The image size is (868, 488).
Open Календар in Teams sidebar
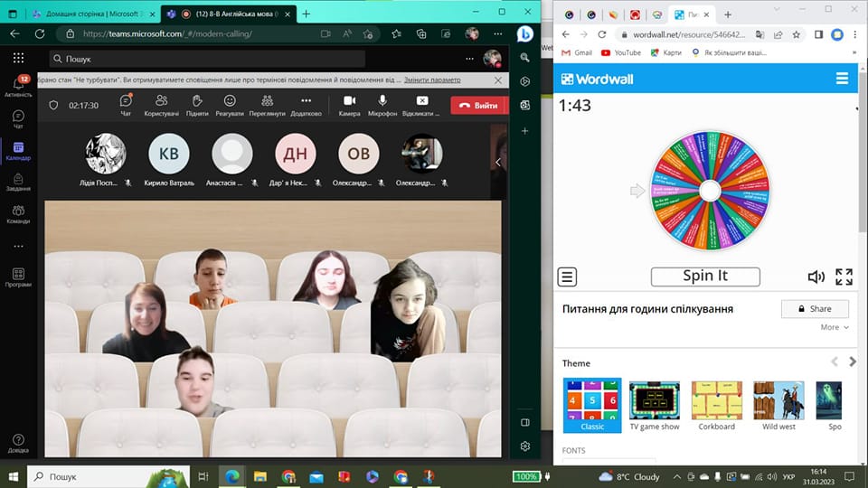tap(18, 150)
